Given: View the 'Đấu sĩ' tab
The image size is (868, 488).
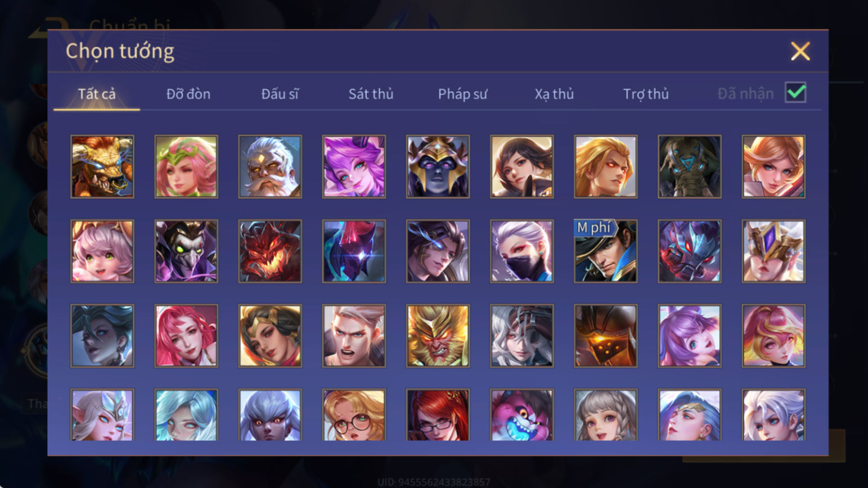Looking at the screenshot, I should (280, 94).
